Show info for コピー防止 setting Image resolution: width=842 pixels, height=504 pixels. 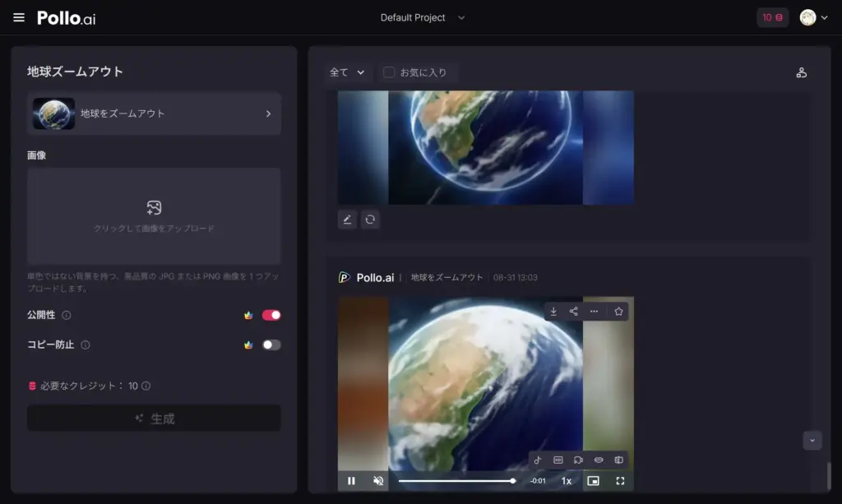click(x=86, y=344)
